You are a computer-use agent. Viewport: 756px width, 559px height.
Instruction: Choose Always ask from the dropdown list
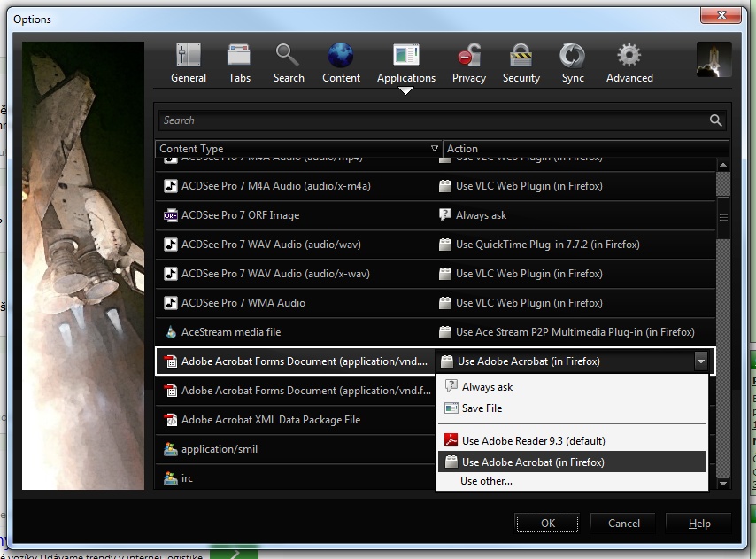click(x=487, y=387)
